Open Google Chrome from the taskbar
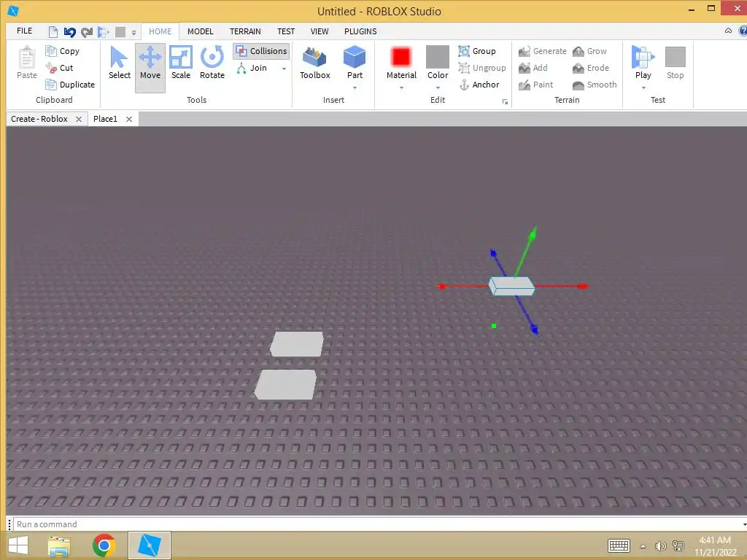747x560 pixels. pyautogui.click(x=104, y=545)
